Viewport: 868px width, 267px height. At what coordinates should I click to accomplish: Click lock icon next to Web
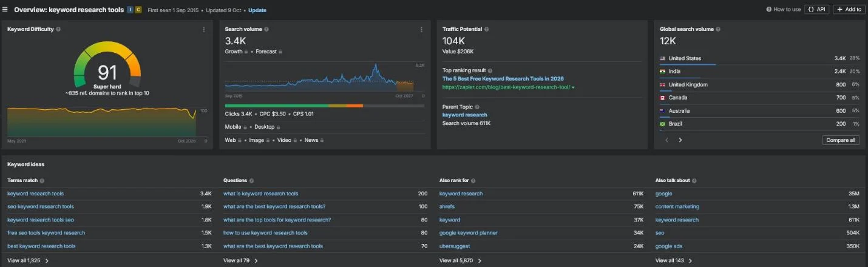pos(240,140)
